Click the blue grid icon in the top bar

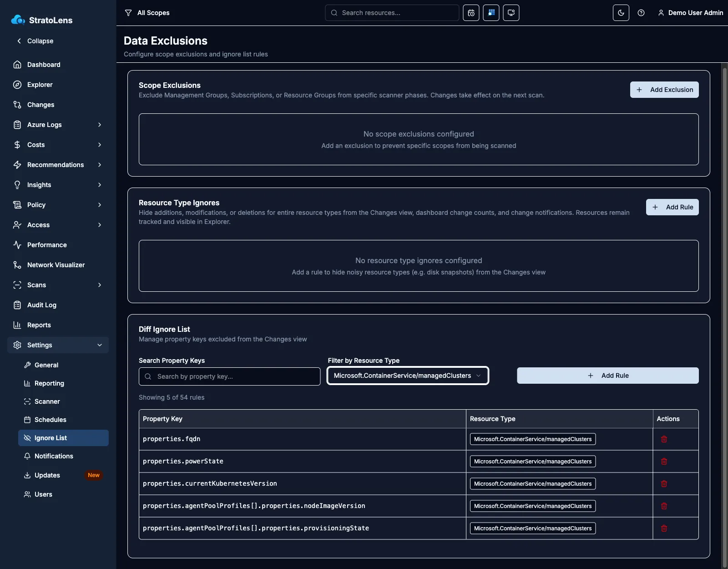(491, 13)
